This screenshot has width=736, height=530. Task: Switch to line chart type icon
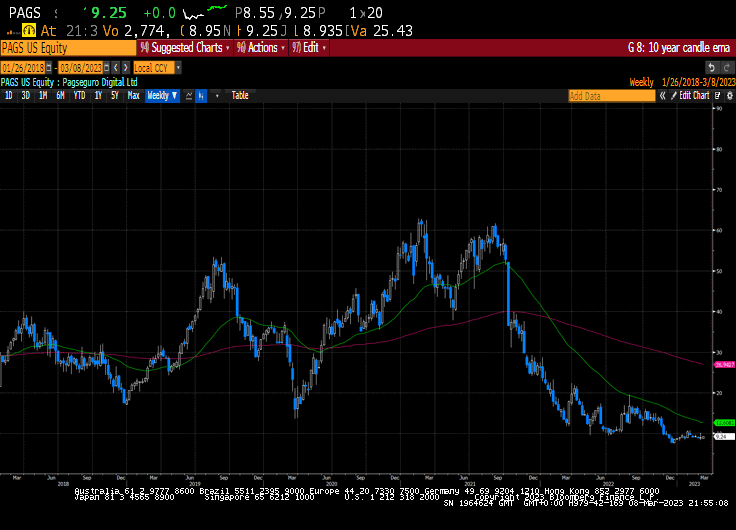pyautogui.click(x=188, y=95)
